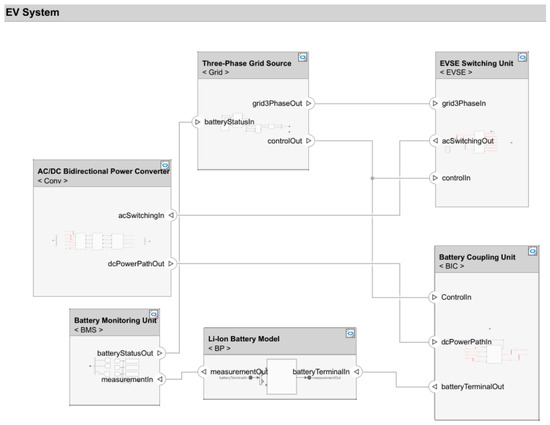Click the batteryTerminalOut port on Coupling Unit
This screenshot has height=425, width=550.
pos(434,387)
